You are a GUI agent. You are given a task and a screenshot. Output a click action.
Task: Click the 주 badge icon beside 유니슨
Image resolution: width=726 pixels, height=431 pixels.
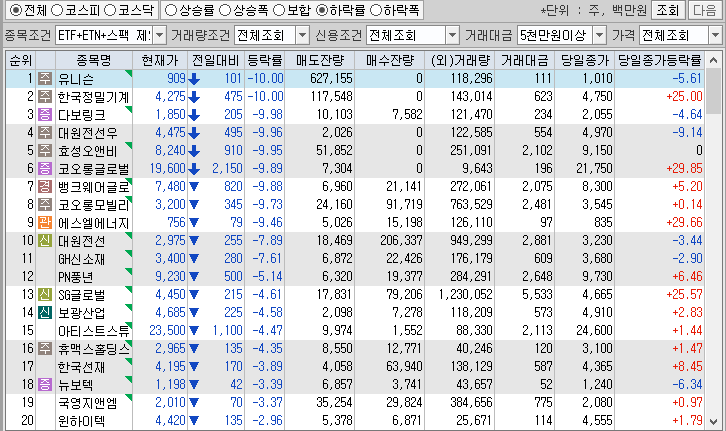click(45, 78)
